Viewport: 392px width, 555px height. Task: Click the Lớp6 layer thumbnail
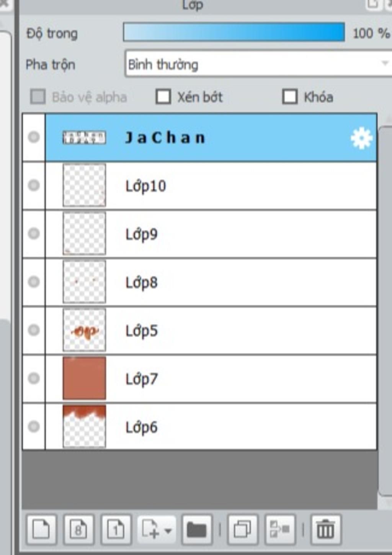(x=84, y=427)
